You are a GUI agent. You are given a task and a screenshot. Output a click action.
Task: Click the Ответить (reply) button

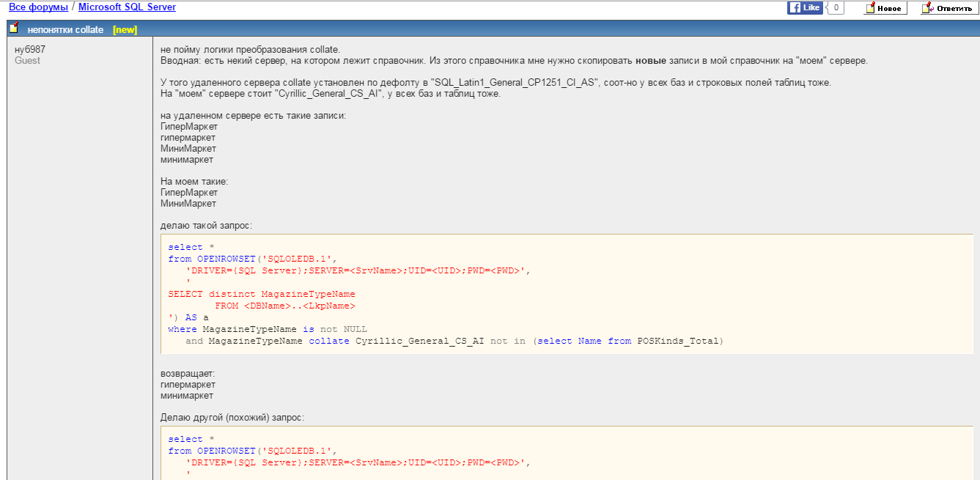pos(947,8)
